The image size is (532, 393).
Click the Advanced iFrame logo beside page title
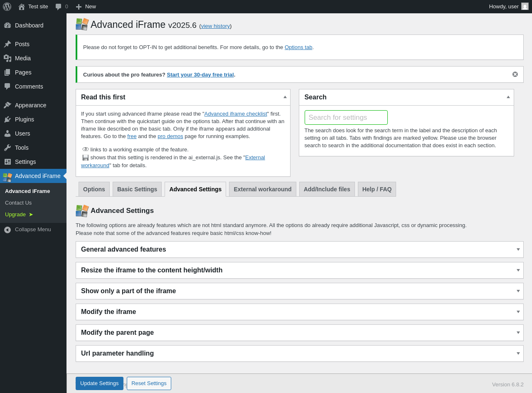coord(82,24)
